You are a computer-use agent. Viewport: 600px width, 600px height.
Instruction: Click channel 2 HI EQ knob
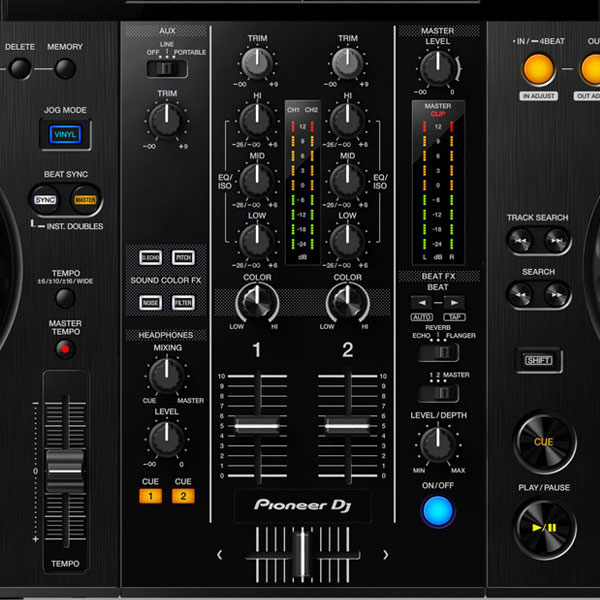(347, 120)
